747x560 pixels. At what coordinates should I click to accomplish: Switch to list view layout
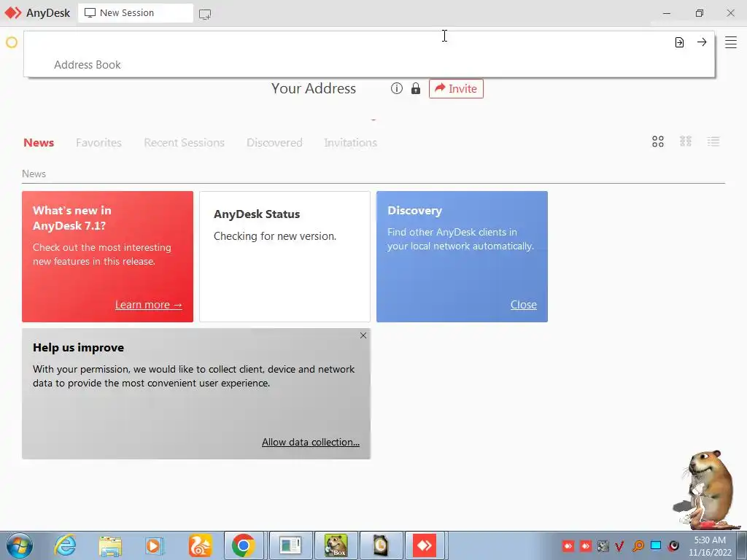pos(713,141)
